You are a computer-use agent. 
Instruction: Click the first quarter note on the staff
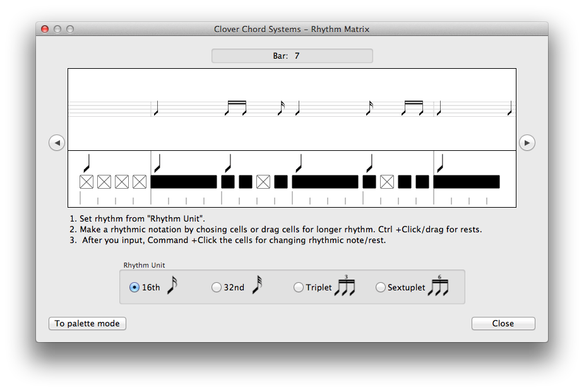157,108
